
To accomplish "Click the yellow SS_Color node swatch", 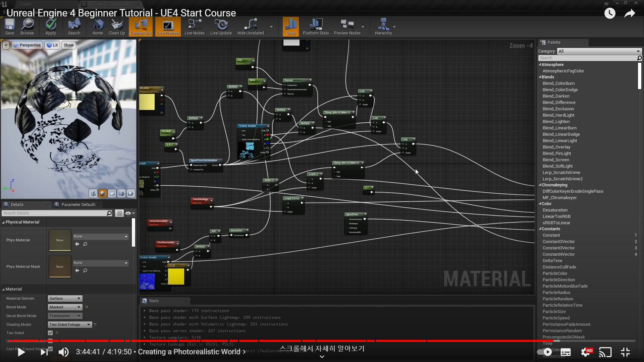I will [147, 102].
